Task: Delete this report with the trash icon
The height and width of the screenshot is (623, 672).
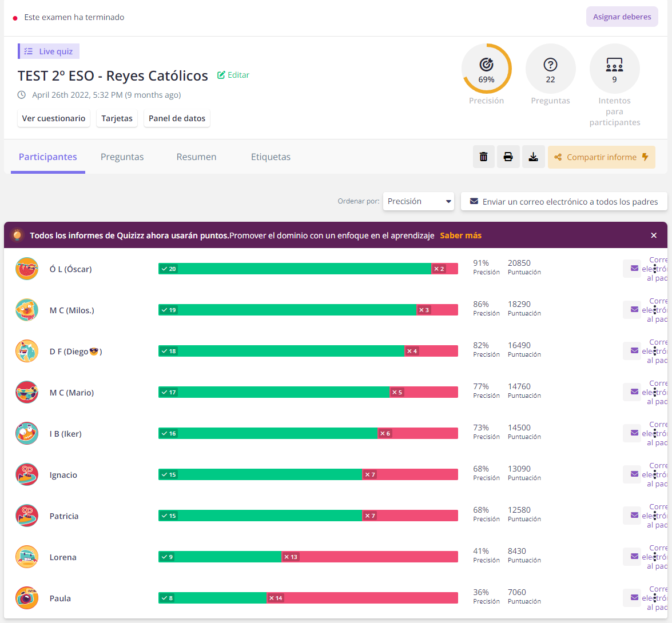Action: tap(483, 157)
